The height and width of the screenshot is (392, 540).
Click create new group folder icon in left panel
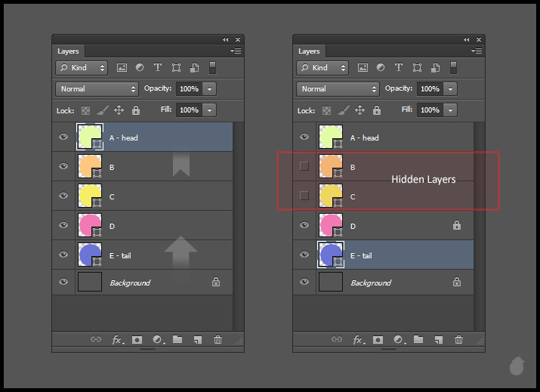[177, 340]
